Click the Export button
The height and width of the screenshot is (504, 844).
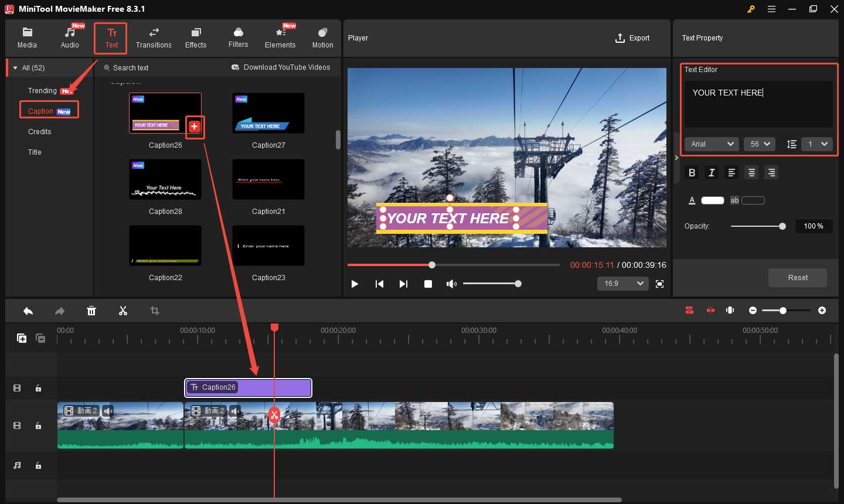pos(633,38)
